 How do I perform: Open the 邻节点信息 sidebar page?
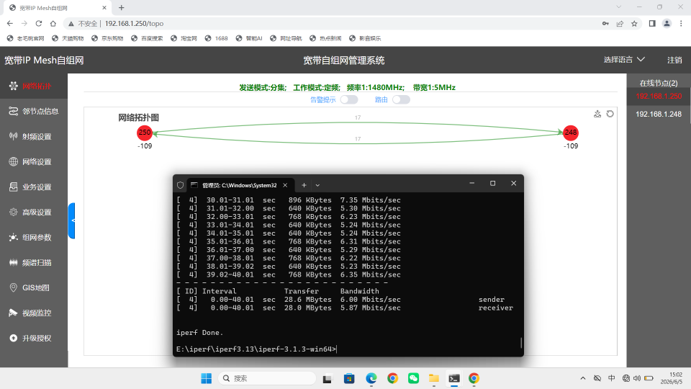(33, 111)
